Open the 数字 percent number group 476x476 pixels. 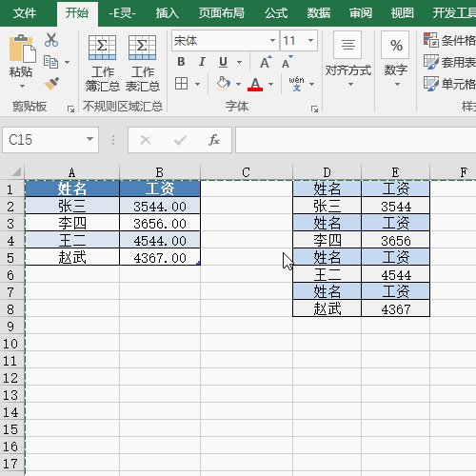(x=396, y=60)
